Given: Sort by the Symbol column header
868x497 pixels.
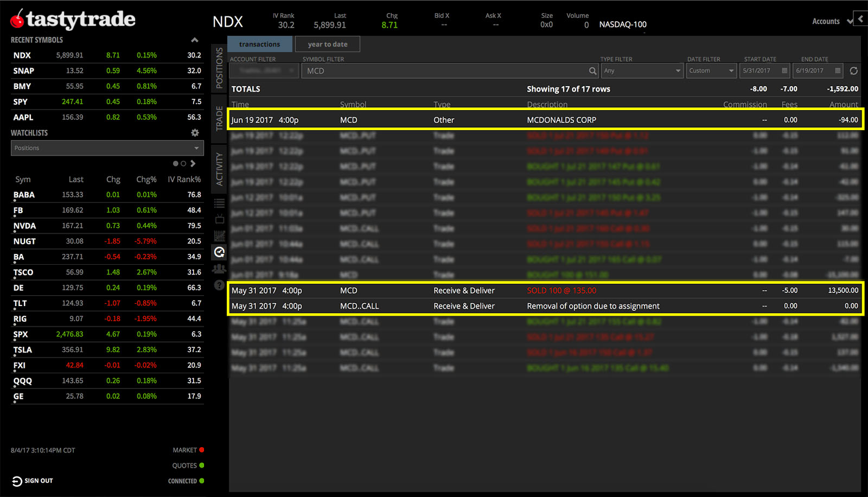Looking at the screenshot, I should click(353, 104).
